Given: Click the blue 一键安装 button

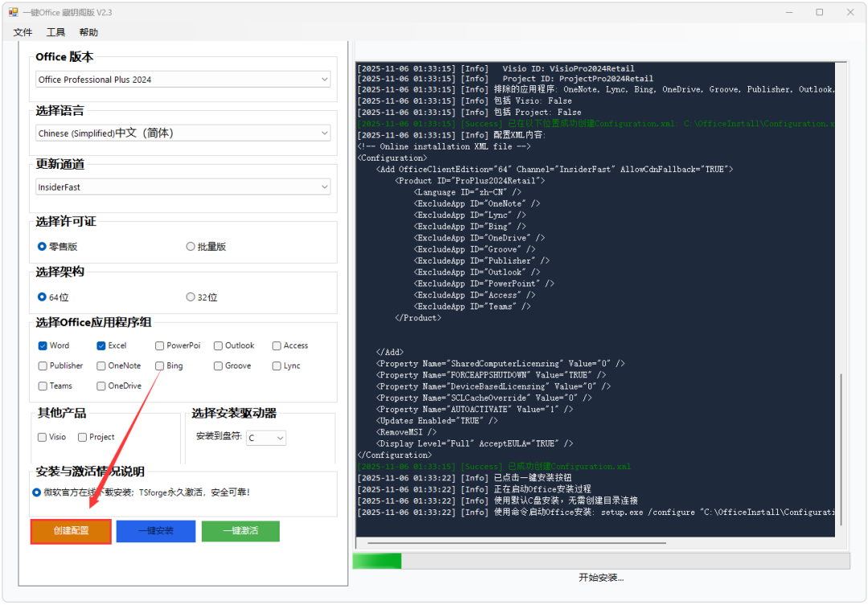Looking at the screenshot, I should tap(155, 531).
